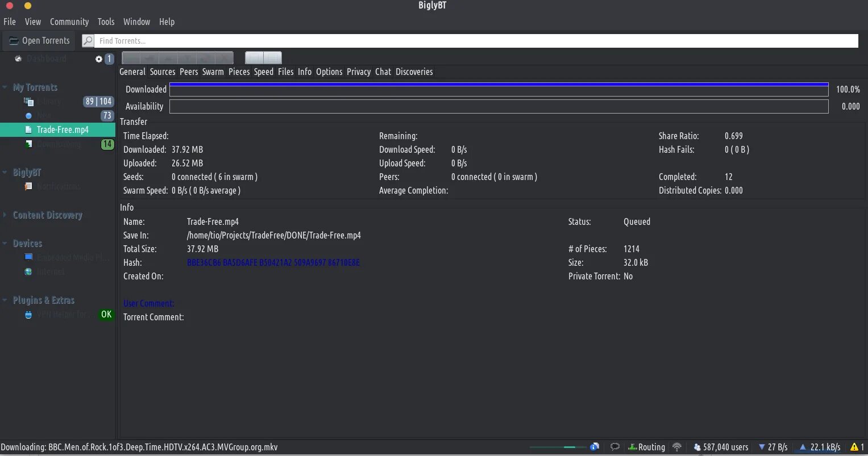The image size is (868, 456).
Task: Click the magnifier search icon
Action: tap(88, 41)
